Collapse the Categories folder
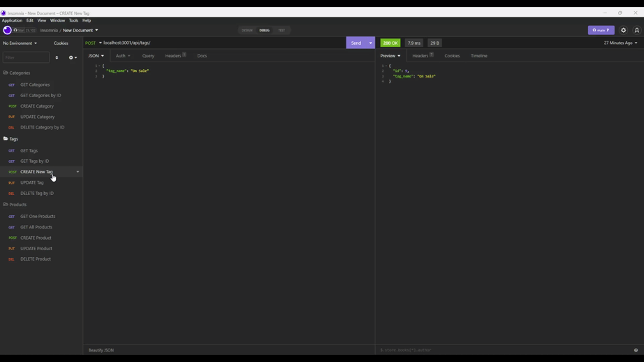 click(17, 73)
